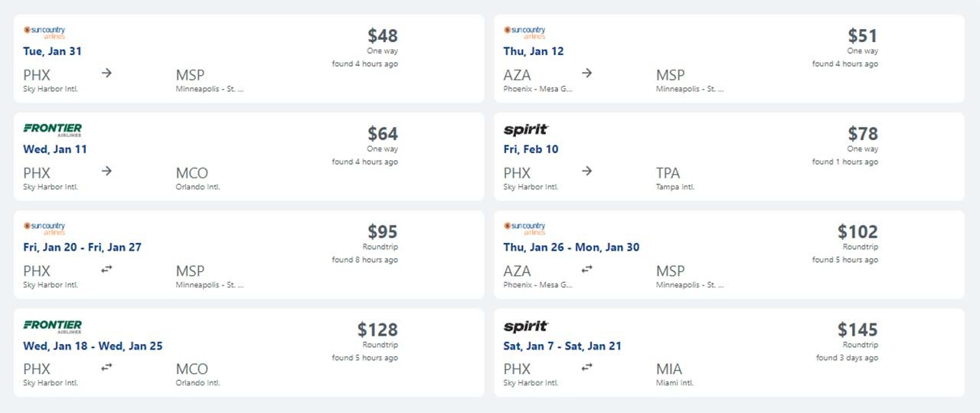Click Frontier logo on $64 Orlando flight

point(52,129)
